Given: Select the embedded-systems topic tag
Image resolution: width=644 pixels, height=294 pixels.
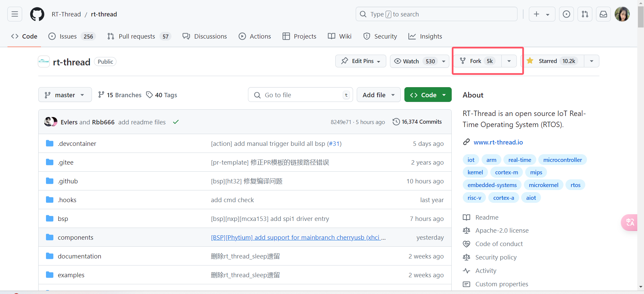Looking at the screenshot, I should click(x=492, y=185).
